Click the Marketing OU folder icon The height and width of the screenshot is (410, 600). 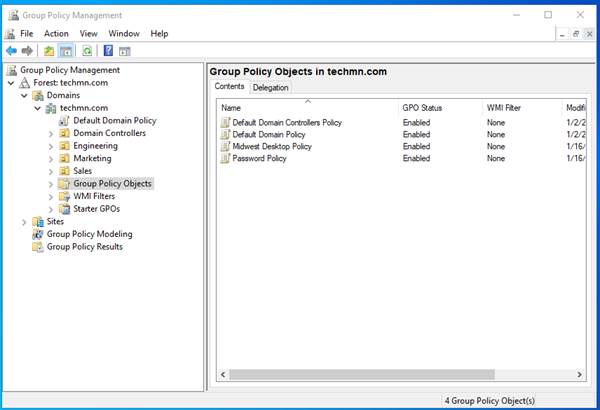coord(64,158)
